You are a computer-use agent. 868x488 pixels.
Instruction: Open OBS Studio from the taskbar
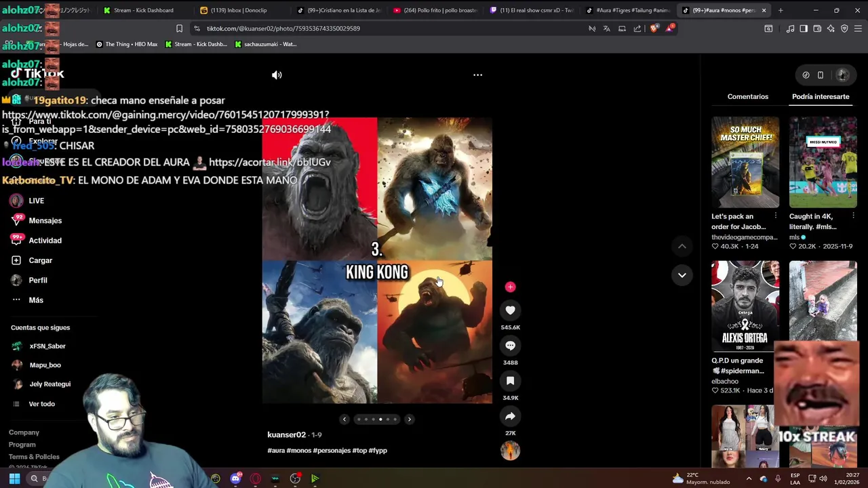tap(295, 479)
